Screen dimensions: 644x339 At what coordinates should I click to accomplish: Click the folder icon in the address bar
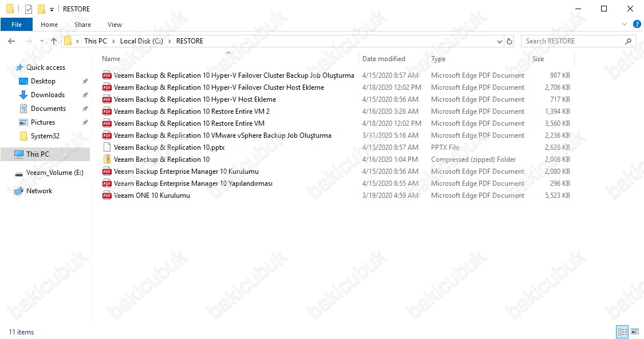(68, 41)
